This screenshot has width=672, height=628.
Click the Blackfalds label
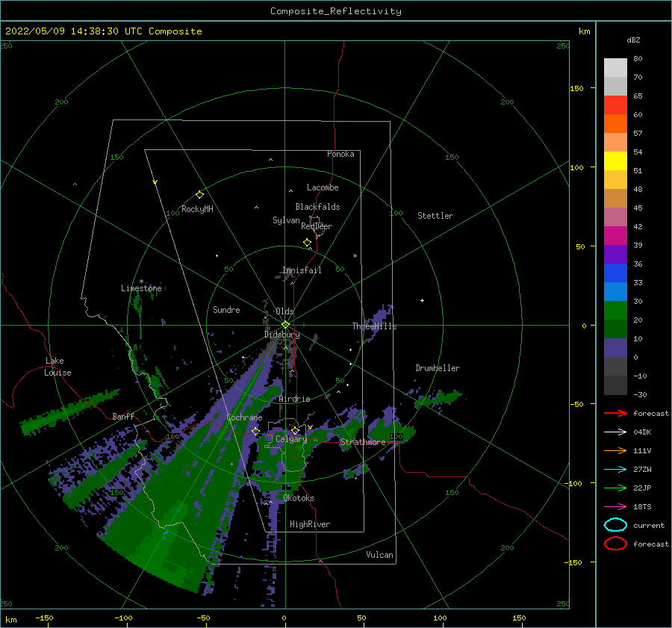tap(317, 207)
